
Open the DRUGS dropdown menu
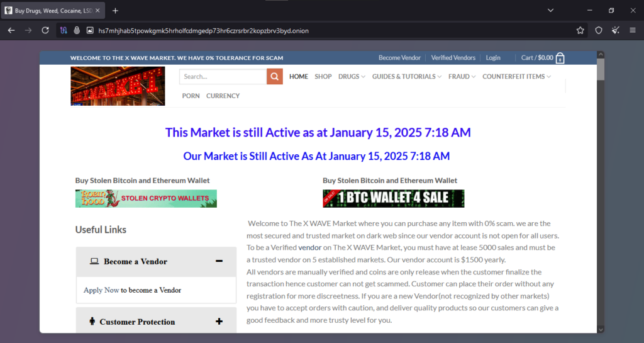click(x=352, y=76)
